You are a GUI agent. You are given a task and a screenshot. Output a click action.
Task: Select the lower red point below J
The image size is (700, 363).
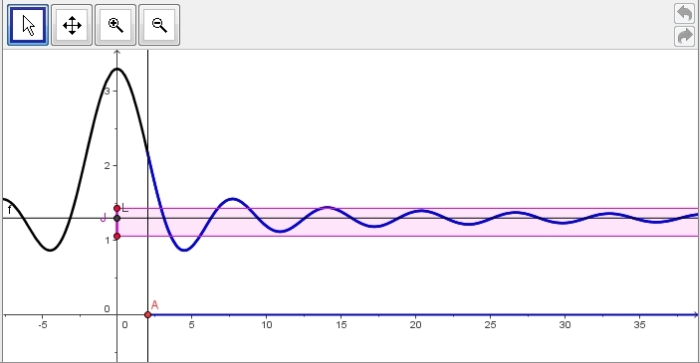117,236
